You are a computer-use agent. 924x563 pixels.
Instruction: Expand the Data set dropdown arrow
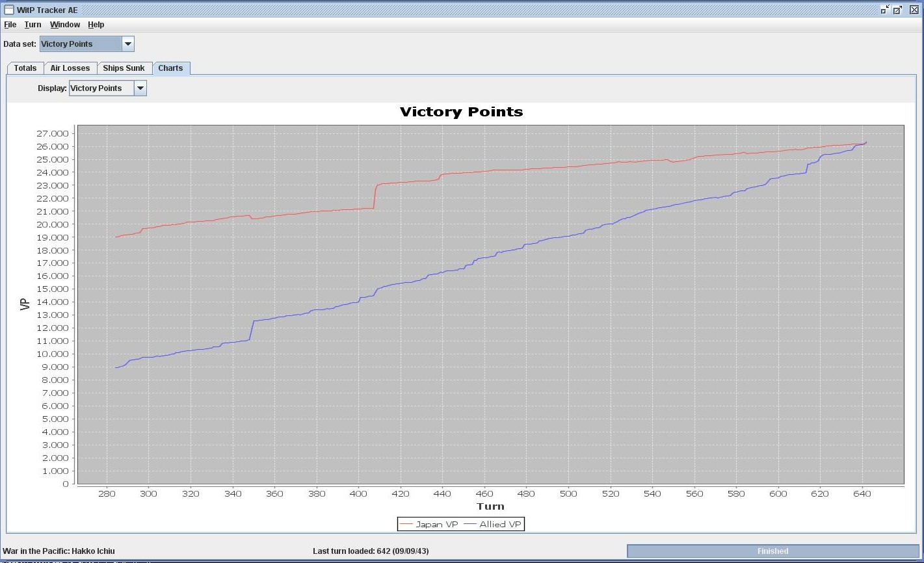[128, 44]
